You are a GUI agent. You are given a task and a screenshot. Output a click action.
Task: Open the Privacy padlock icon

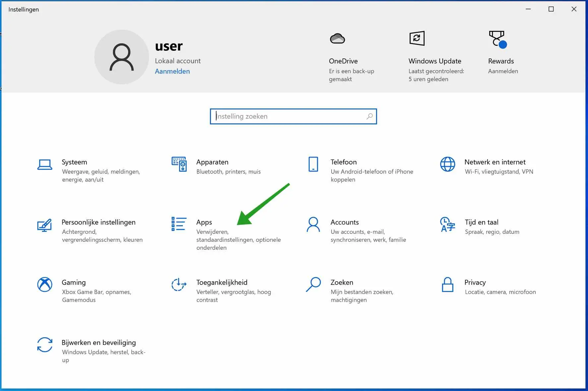(447, 285)
